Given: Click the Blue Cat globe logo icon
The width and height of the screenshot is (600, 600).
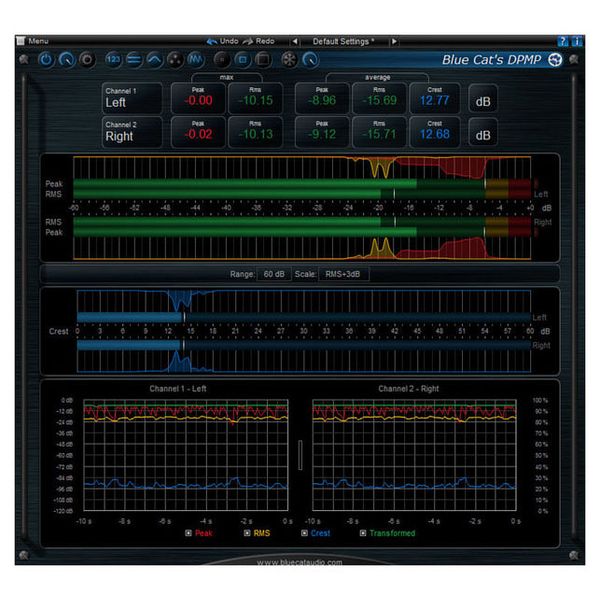Looking at the screenshot, I should (555, 60).
